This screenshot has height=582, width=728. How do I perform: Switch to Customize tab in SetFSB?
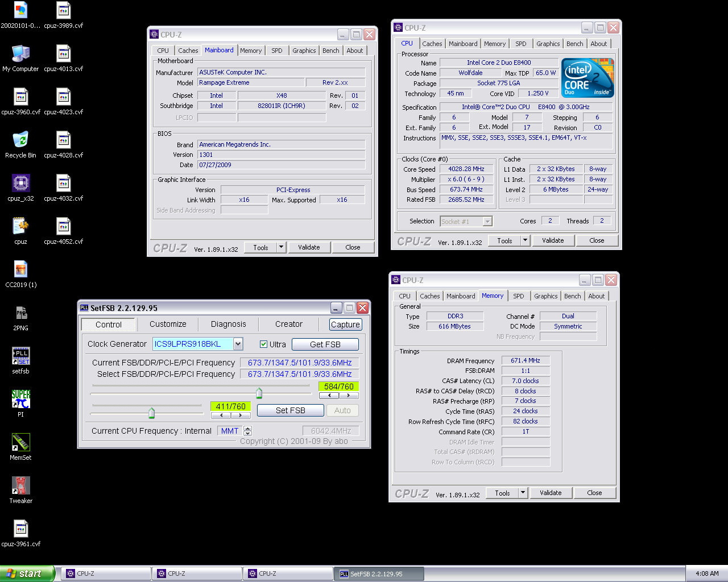pos(168,324)
